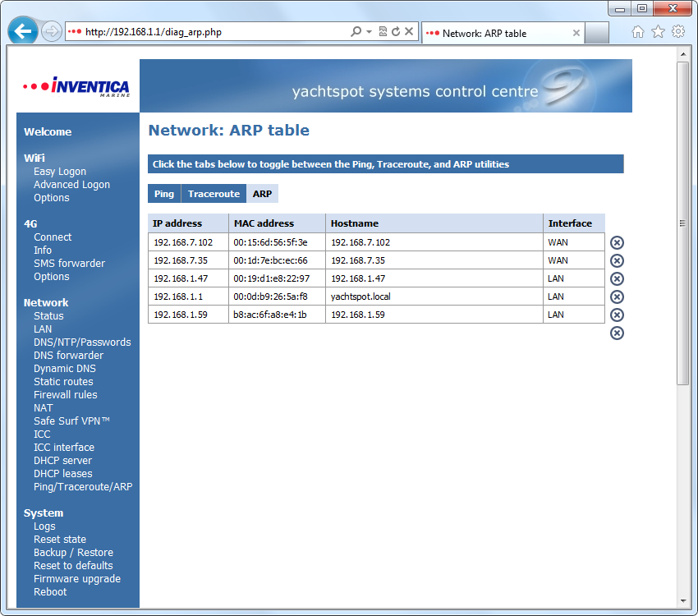This screenshot has height=616, width=698.
Task: Open Backup / Restore page
Action: [73, 553]
